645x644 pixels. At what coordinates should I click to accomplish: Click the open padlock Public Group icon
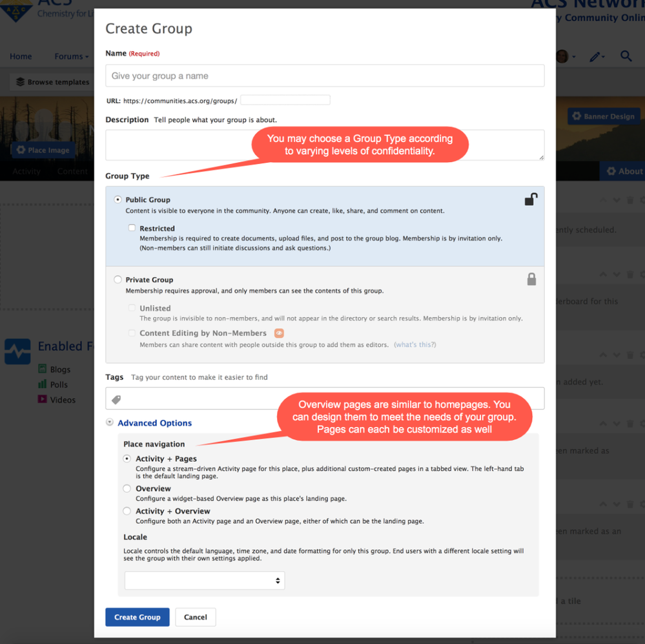pos(531,200)
